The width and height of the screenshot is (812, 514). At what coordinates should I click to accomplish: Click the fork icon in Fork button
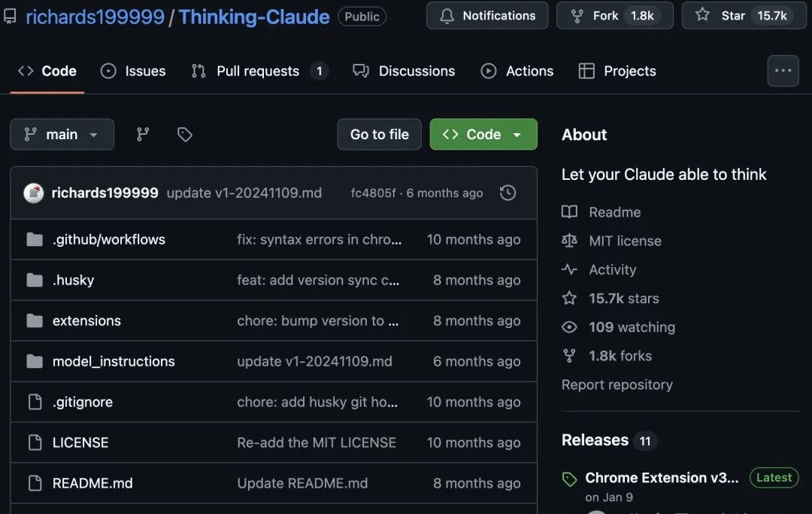click(577, 16)
